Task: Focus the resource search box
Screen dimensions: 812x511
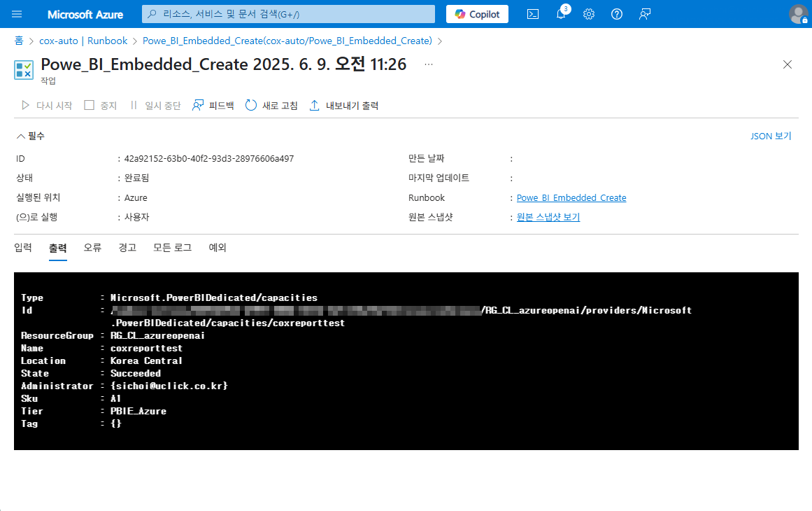Action: pyautogui.click(x=288, y=14)
